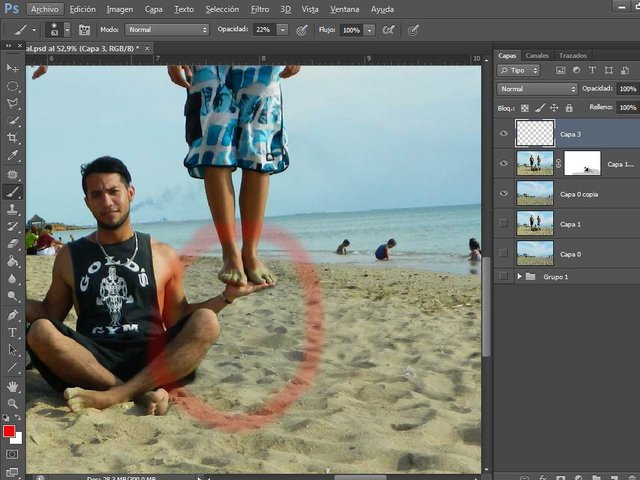This screenshot has width=640, height=480.
Task: Enable pressure for size icon
Action: [x=413, y=30]
